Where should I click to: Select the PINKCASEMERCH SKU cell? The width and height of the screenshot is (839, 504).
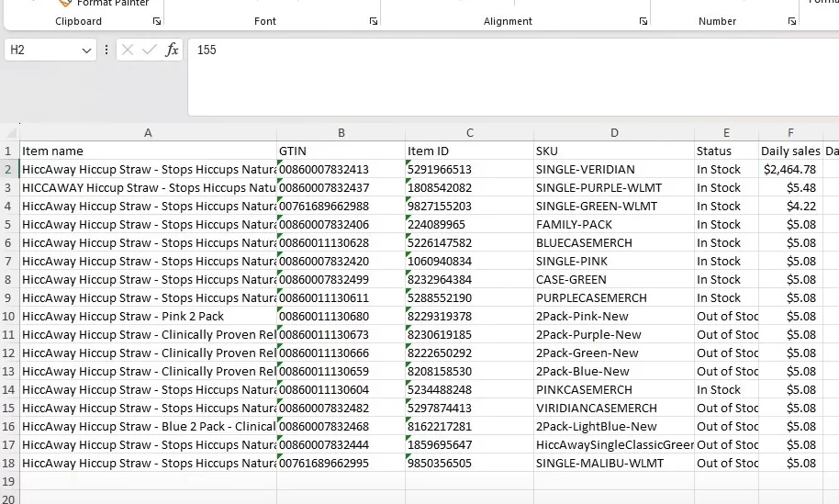coord(614,389)
